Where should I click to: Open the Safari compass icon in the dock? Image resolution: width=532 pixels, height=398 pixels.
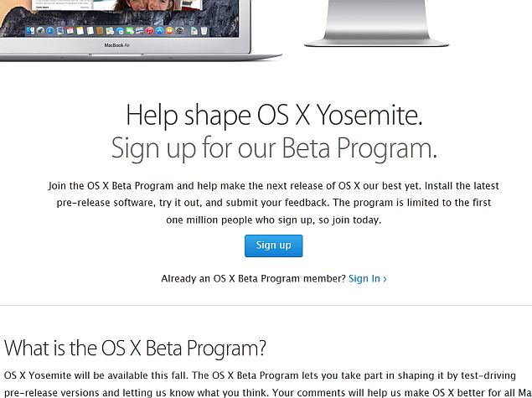50,31
